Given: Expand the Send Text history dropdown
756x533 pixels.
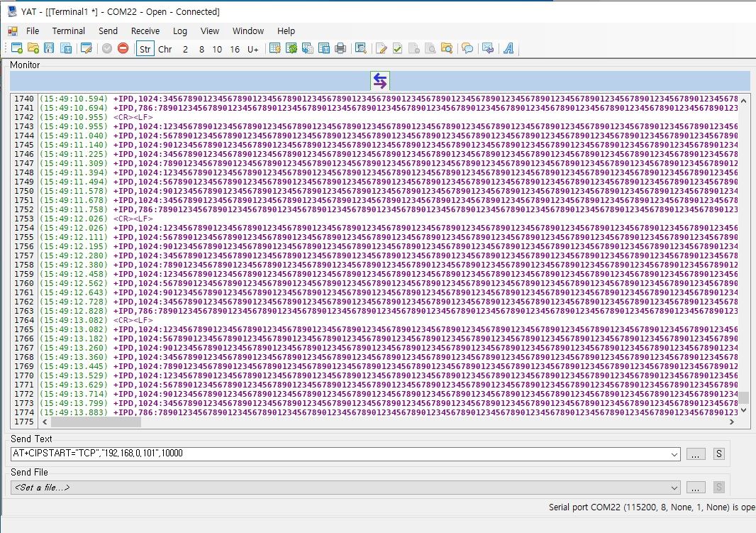Looking at the screenshot, I should coord(674,454).
